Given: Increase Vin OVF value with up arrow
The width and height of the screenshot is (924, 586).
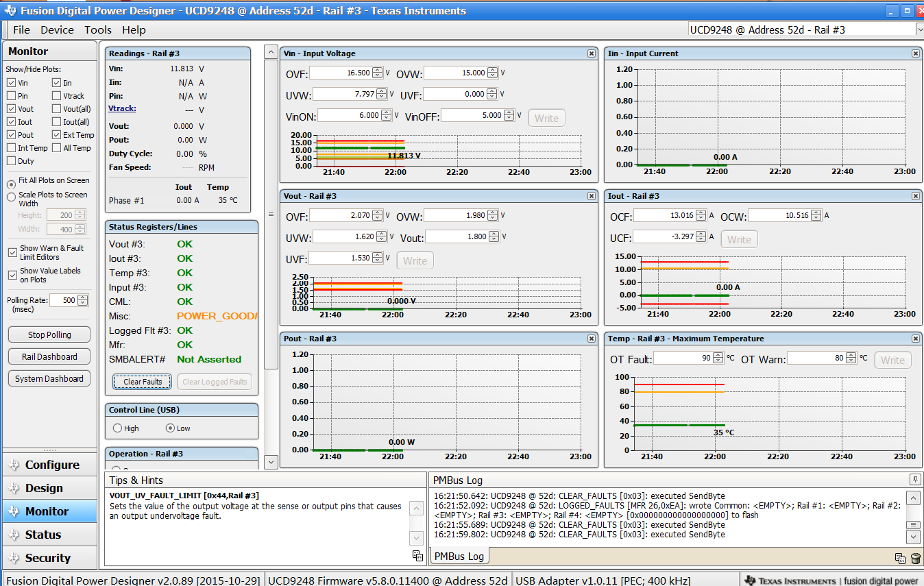Looking at the screenshot, I should click(x=377, y=70).
